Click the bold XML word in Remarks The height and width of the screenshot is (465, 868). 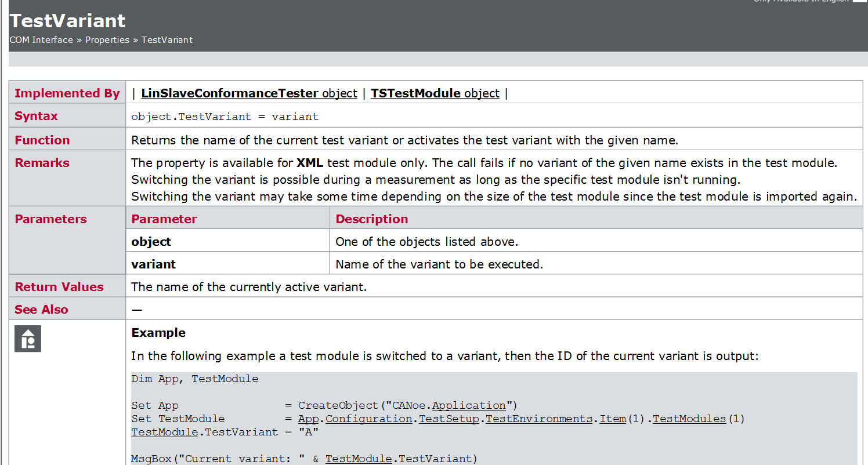coord(310,162)
